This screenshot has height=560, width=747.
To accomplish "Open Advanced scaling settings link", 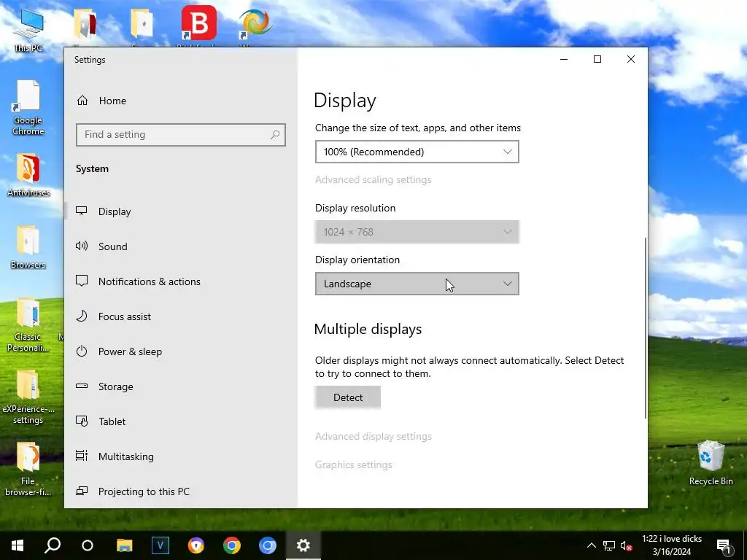I will point(373,179).
